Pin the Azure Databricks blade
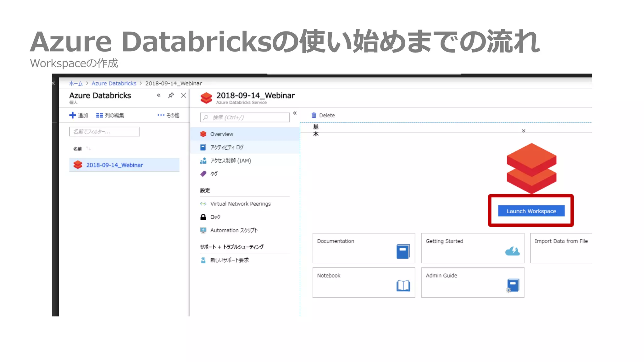The width and height of the screenshot is (644, 362). tap(171, 95)
